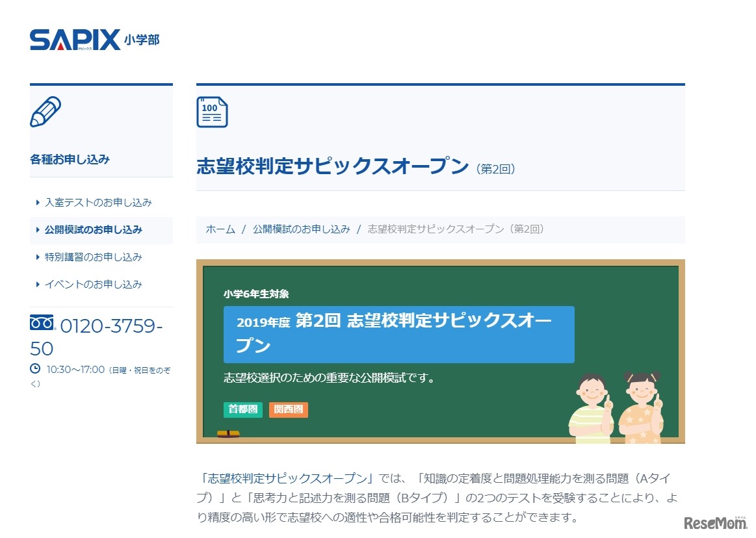Click the intro paragraph starting 「志望校判定サピックスオープン」
Screen dimensions: 756x538
tap(437, 498)
